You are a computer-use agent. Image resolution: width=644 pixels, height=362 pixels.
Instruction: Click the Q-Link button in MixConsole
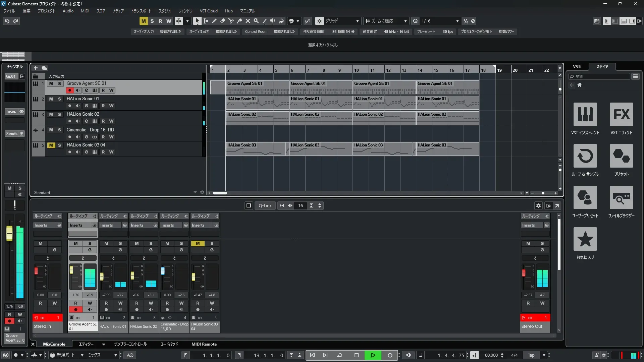point(265,205)
